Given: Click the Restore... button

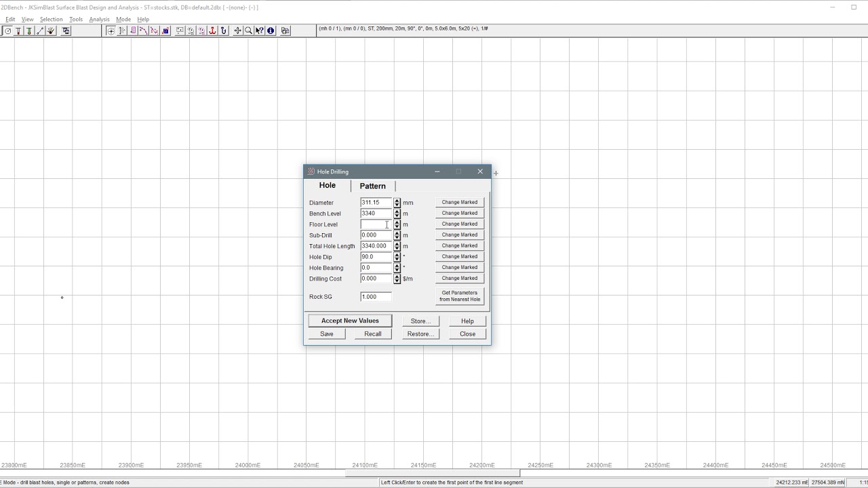Looking at the screenshot, I should [x=420, y=334].
